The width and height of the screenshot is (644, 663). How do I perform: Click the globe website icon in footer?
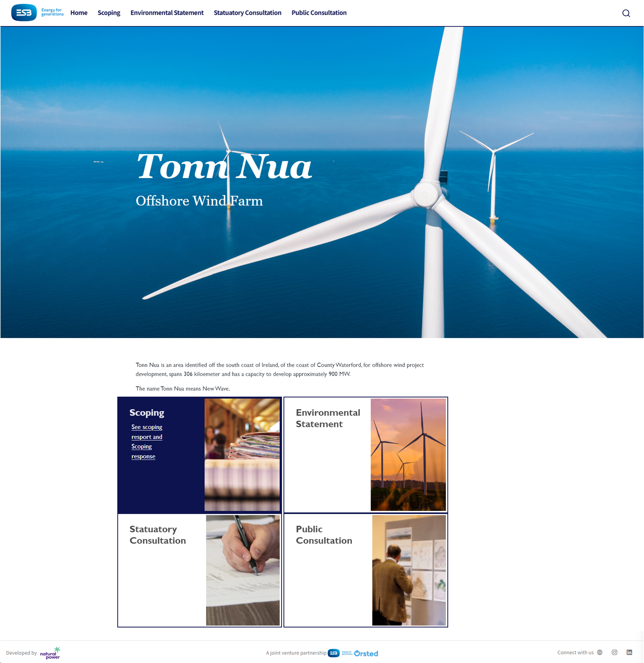pyautogui.click(x=600, y=652)
